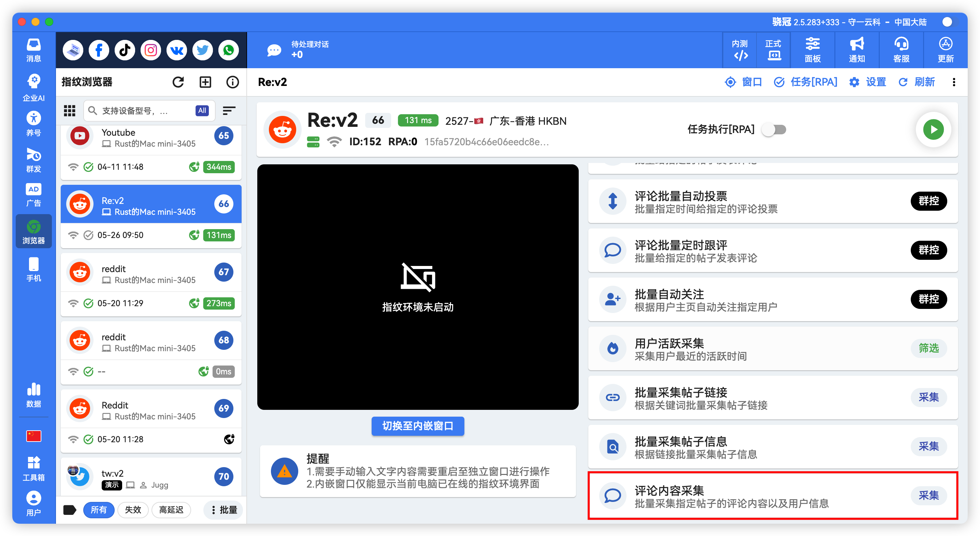This screenshot has height=536, width=980.
Task: Contact 客服 customer service
Action: (901, 50)
